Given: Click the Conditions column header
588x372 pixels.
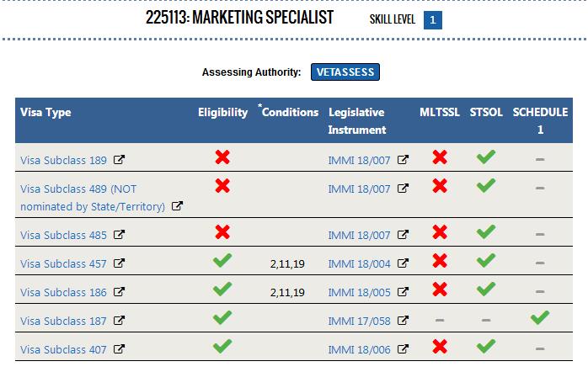Looking at the screenshot, I should [x=288, y=112].
